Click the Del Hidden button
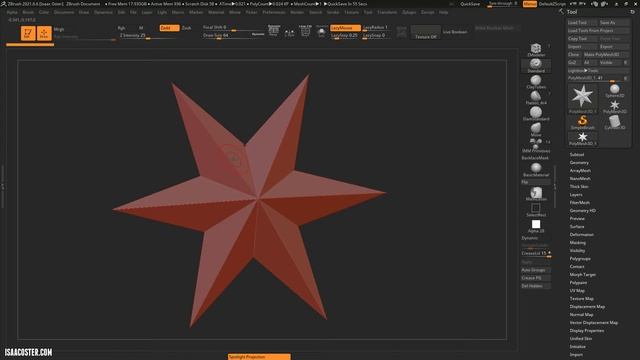The width and height of the screenshot is (640, 360). click(535, 286)
